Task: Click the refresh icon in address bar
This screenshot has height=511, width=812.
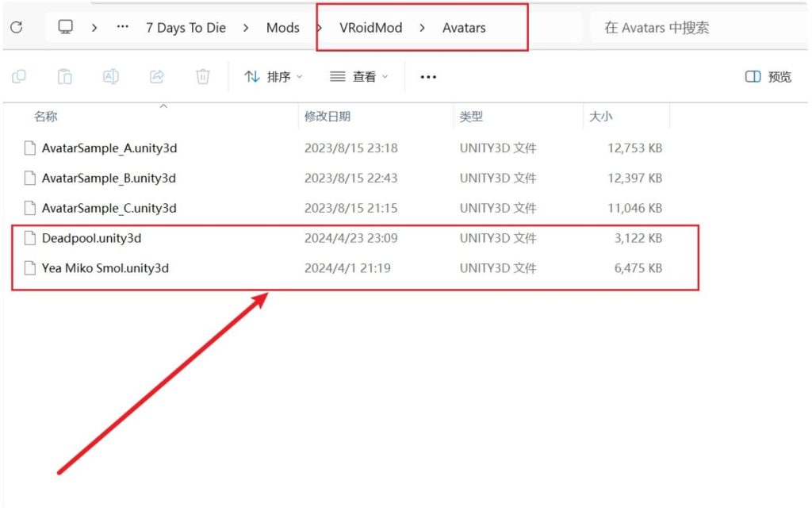Action: (x=16, y=28)
